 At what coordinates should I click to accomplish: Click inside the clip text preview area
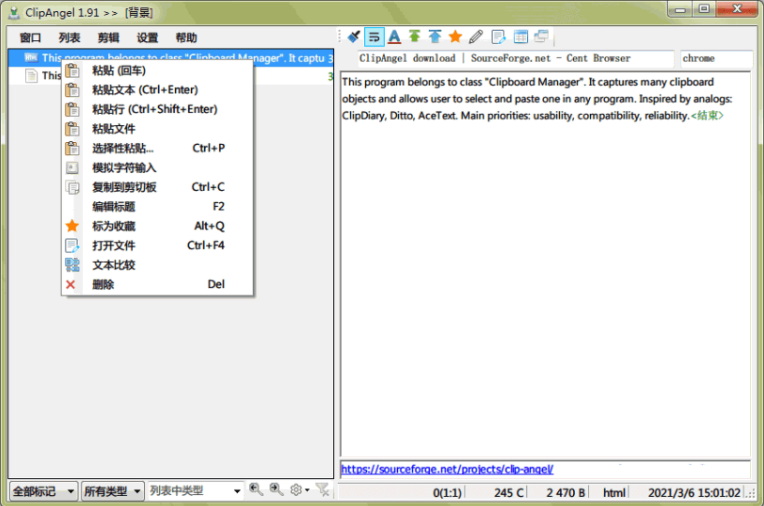[x=545, y=264]
